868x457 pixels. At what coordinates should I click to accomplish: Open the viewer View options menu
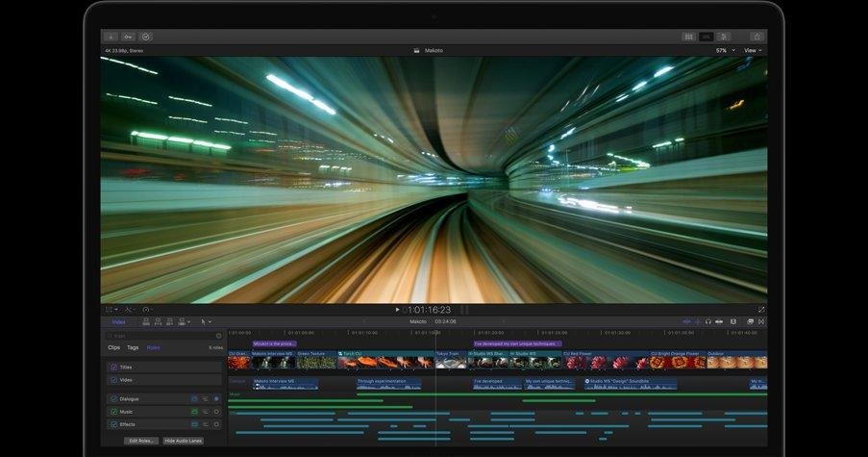(753, 50)
